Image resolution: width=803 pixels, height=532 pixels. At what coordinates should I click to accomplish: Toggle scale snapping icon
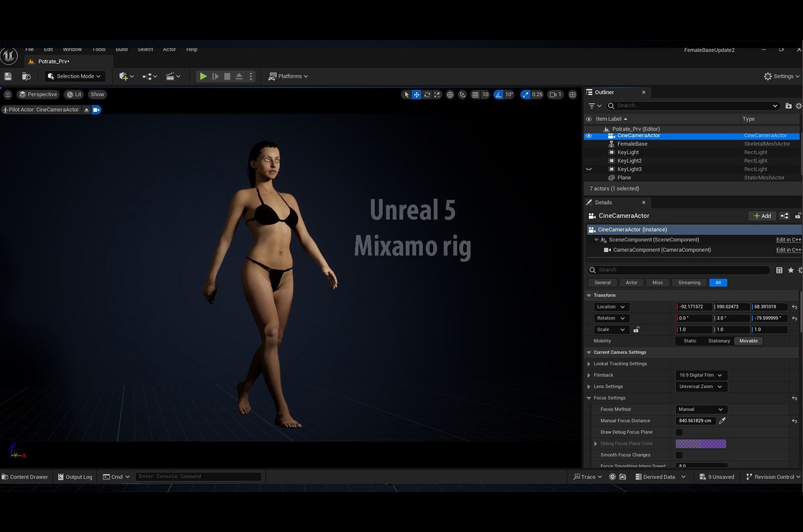[525, 94]
